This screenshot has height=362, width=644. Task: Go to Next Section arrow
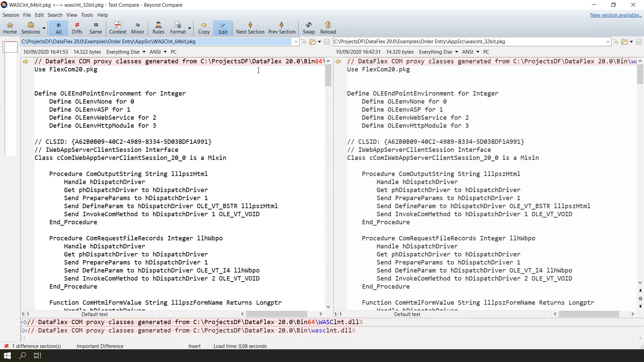click(x=250, y=28)
